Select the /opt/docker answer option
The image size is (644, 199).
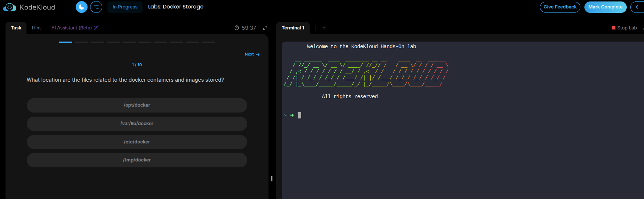click(137, 105)
